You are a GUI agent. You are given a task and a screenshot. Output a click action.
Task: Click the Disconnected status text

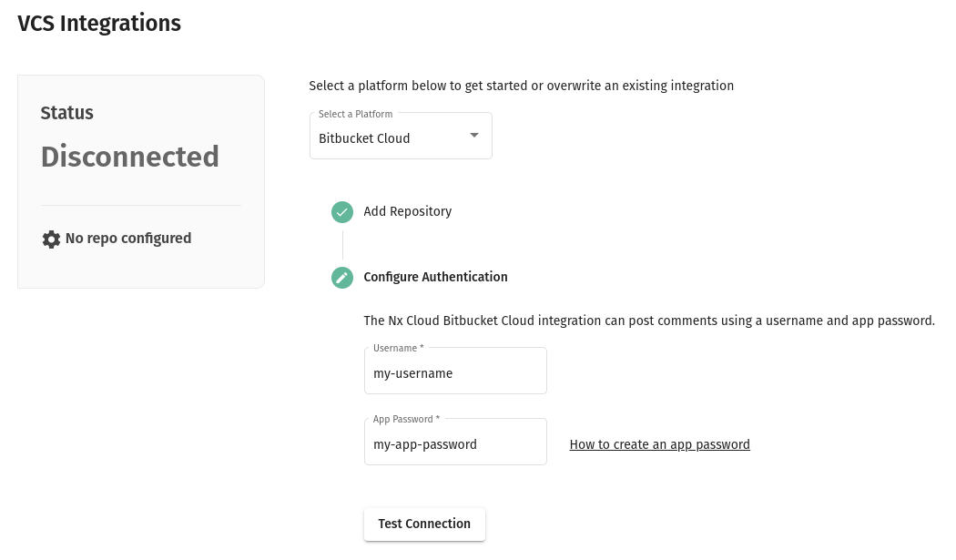pos(129,157)
